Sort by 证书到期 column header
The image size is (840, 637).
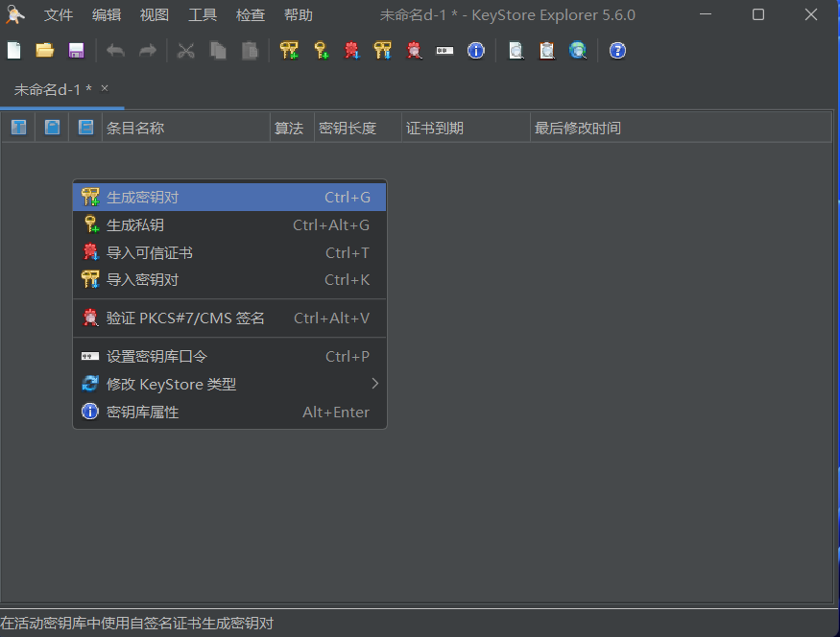465,128
